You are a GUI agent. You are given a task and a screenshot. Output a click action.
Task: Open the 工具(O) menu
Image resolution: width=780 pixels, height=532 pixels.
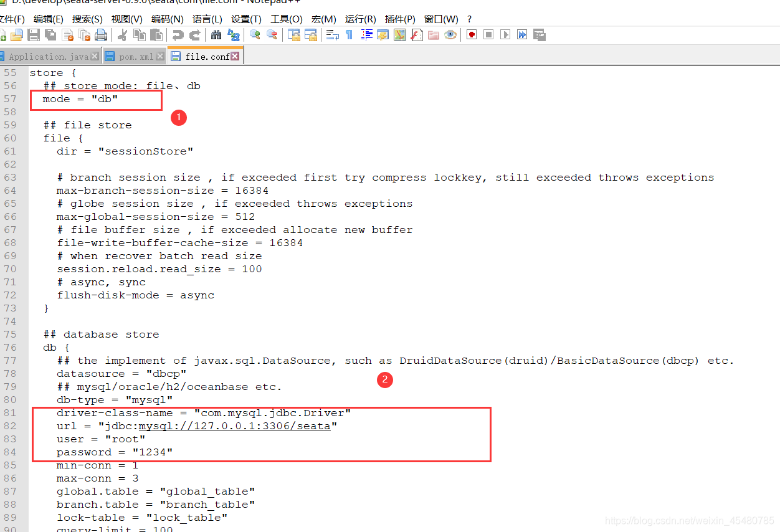[x=287, y=19]
